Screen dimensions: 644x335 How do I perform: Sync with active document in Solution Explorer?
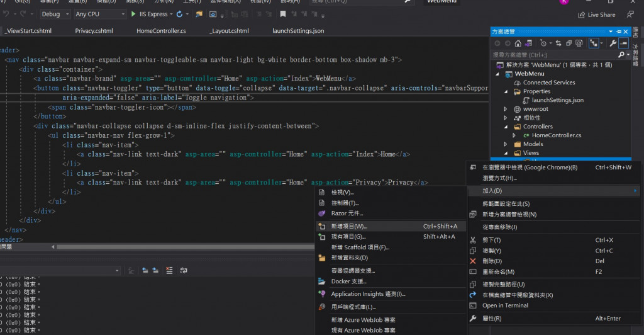[558, 43]
